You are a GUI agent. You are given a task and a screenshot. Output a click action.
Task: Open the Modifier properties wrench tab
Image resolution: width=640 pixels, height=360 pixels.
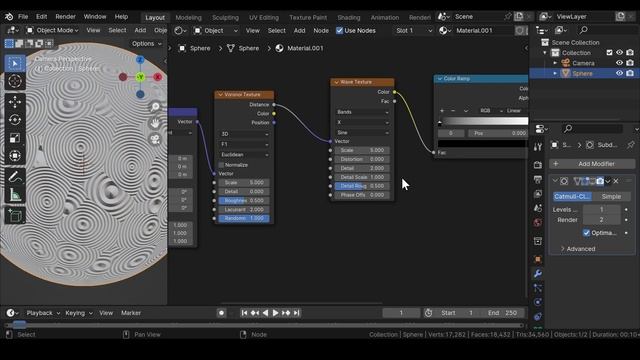point(538,273)
